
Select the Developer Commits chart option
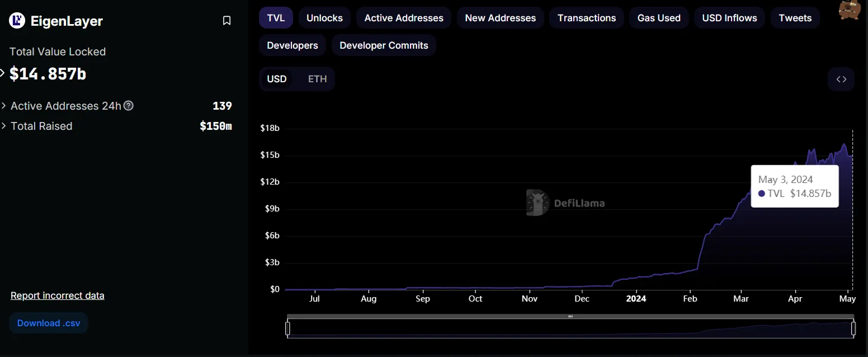(384, 45)
